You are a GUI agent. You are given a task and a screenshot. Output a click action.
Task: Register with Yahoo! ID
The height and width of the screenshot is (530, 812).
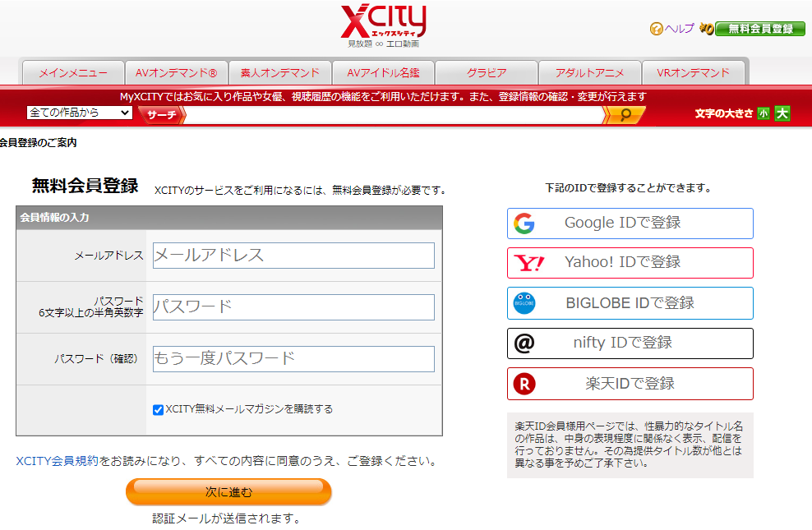630,263
